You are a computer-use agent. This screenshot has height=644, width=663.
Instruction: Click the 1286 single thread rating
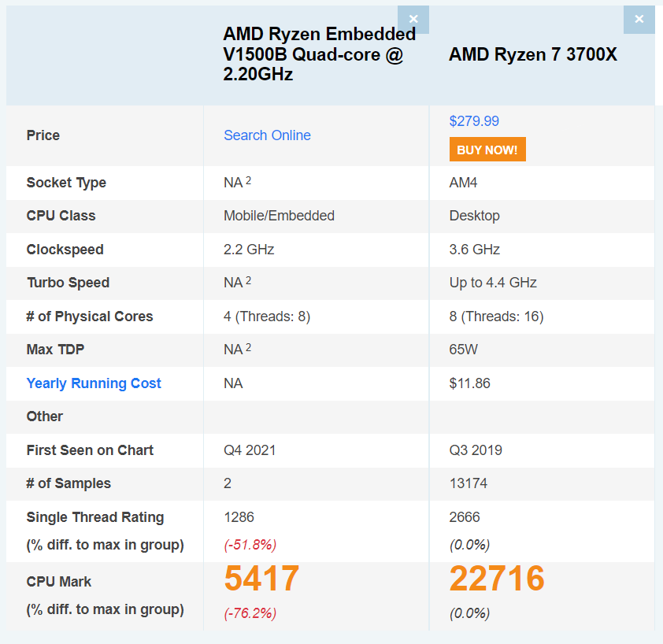[239, 517]
